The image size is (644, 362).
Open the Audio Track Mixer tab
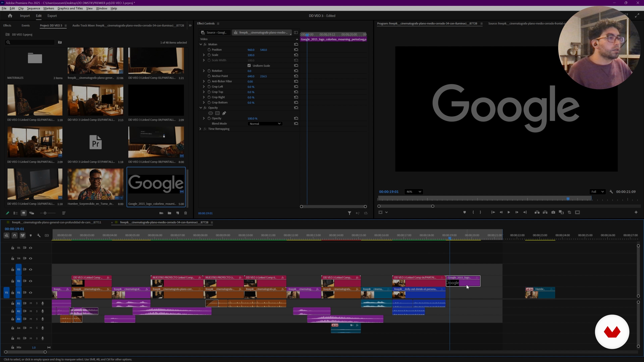[x=128, y=25]
